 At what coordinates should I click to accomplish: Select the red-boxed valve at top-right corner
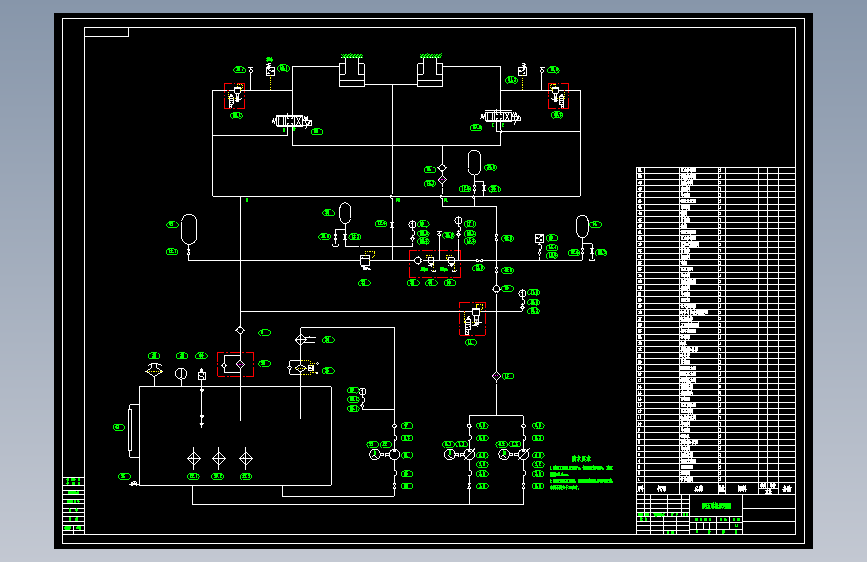coord(558,96)
